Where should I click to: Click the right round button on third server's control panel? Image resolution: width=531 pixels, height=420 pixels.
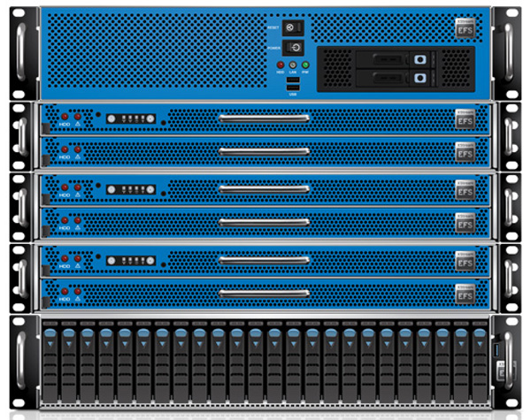coord(150,189)
